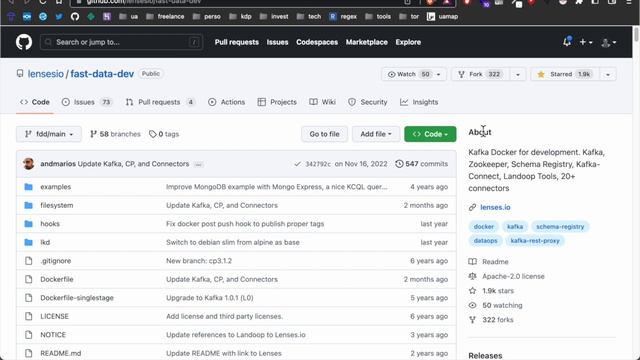The width and height of the screenshot is (640, 360).
Task: Click Go to file button
Action: (324, 134)
